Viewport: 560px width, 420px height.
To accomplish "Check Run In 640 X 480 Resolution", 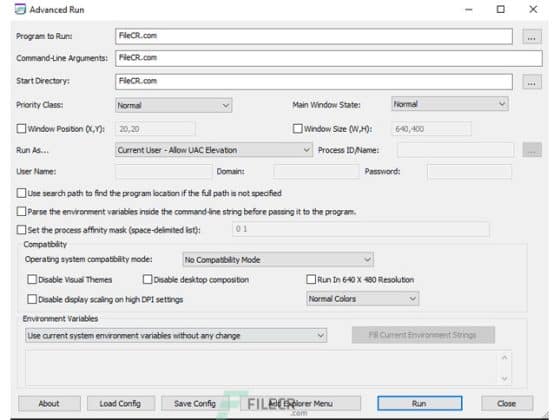I will (311, 279).
